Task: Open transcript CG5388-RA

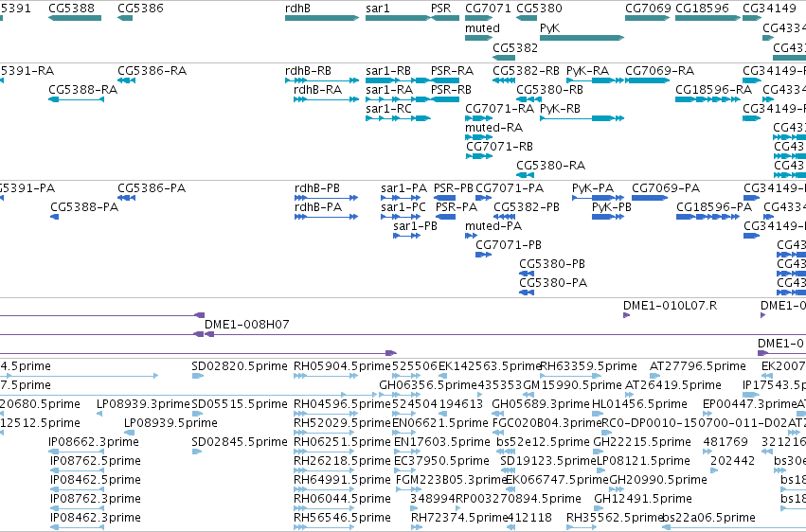Action: pyautogui.click(x=76, y=99)
